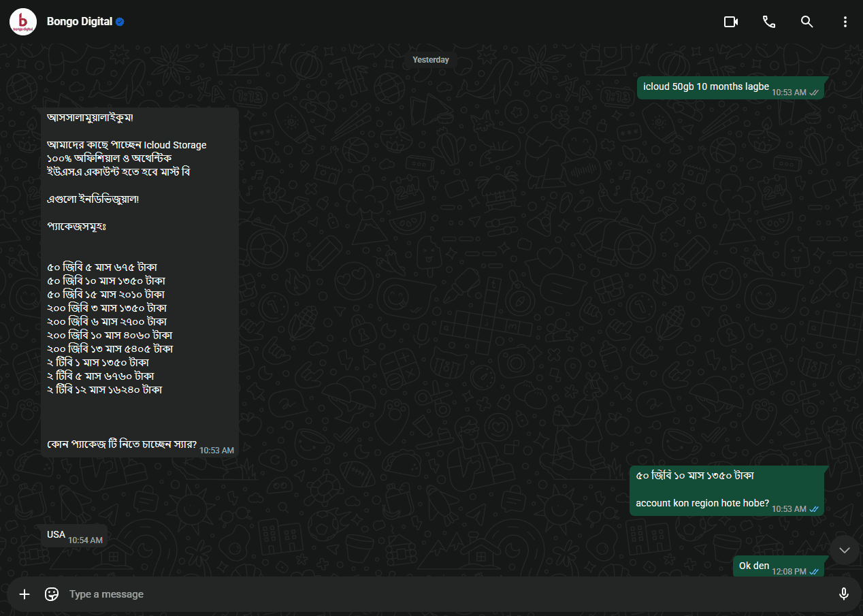Click the price line "৫০ জিবি ১৫ মাস ২০১০ টাকা"

click(x=105, y=294)
